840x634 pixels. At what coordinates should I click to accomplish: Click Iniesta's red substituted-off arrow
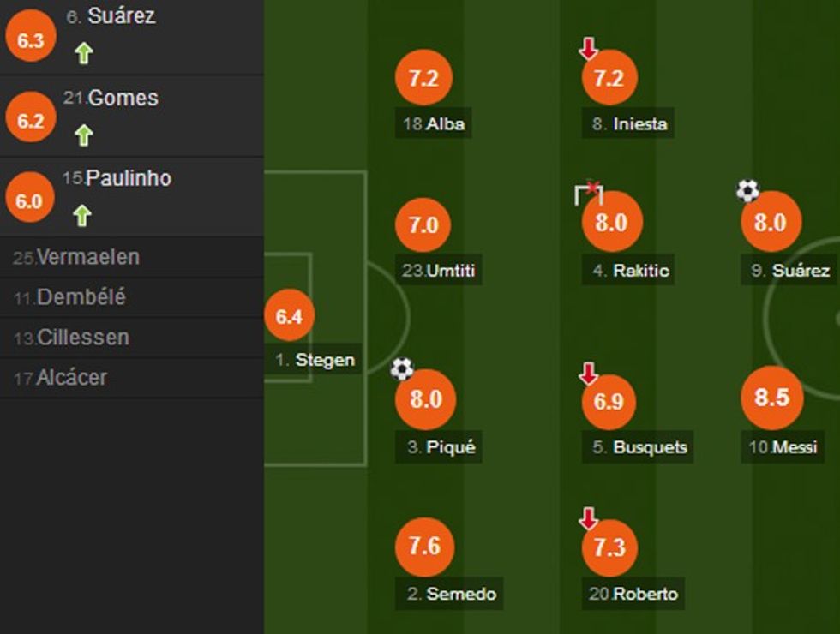(x=588, y=49)
